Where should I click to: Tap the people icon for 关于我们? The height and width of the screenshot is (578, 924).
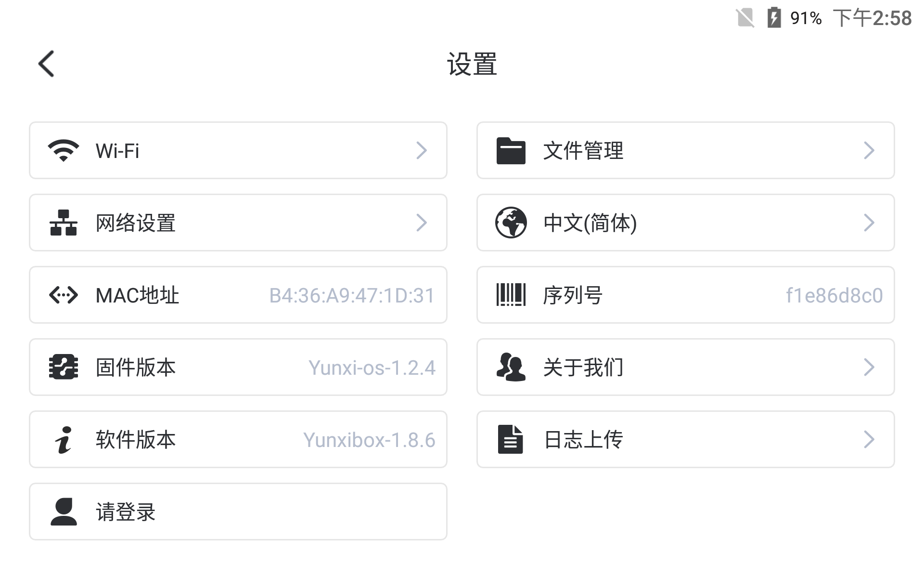(x=511, y=367)
